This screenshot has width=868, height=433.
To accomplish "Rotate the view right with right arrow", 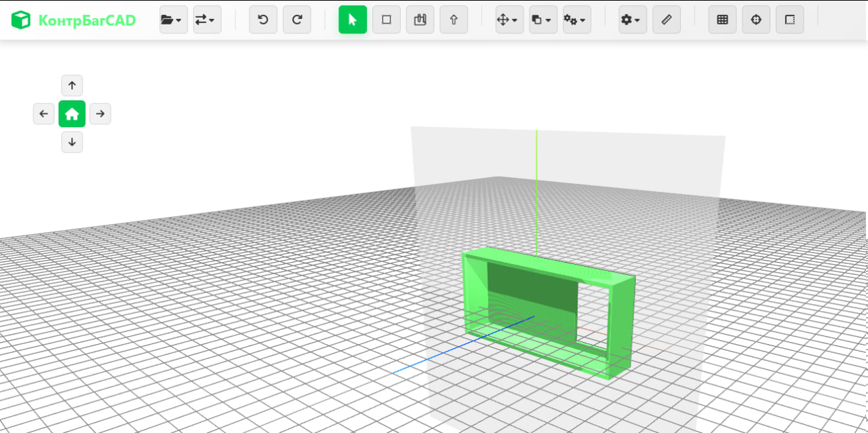I will [x=100, y=114].
